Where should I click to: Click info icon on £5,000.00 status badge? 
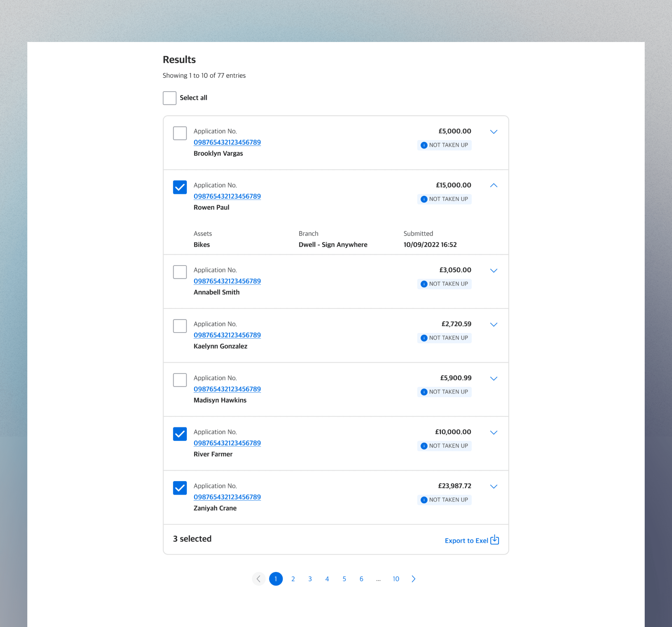(x=424, y=145)
